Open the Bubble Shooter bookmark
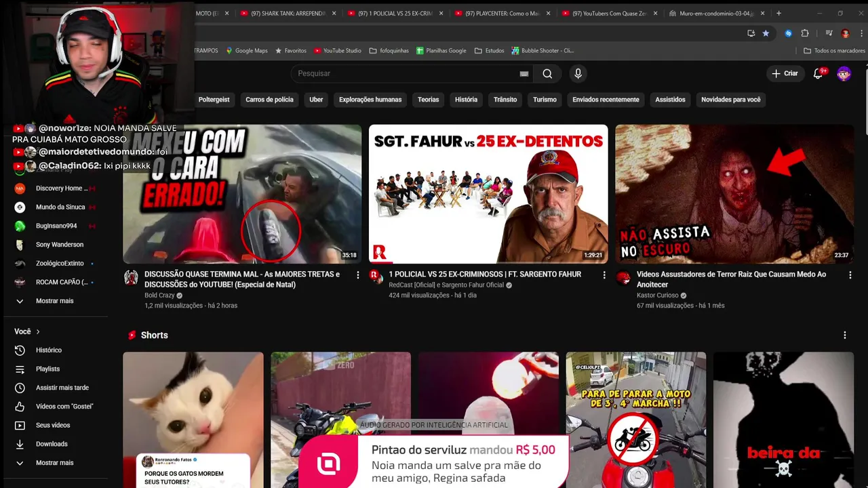This screenshot has width=868, height=488. click(x=542, y=51)
